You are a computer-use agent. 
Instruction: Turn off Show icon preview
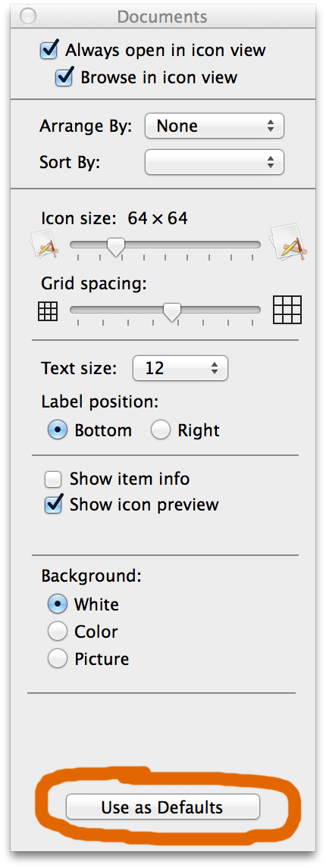coord(53,505)
